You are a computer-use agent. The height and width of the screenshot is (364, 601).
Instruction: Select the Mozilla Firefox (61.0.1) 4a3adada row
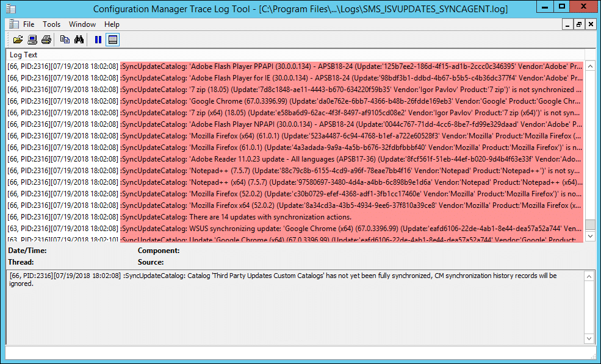[x=295, y=147]
